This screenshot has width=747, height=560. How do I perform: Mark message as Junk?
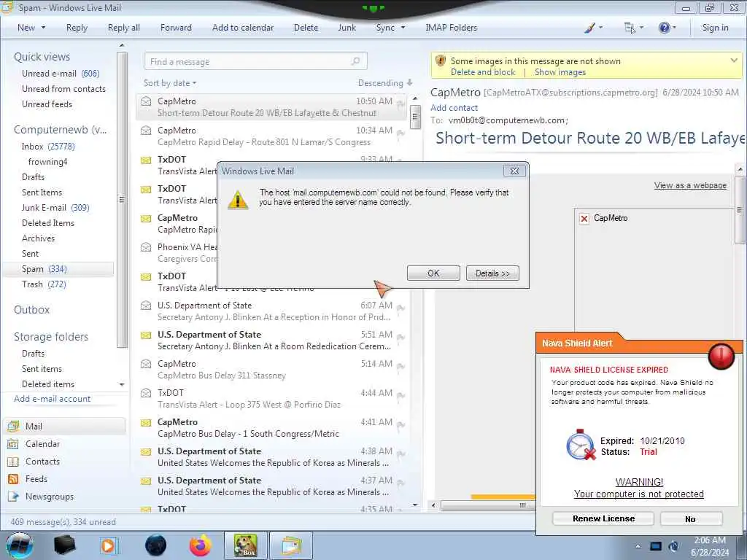tap(347, 28)
